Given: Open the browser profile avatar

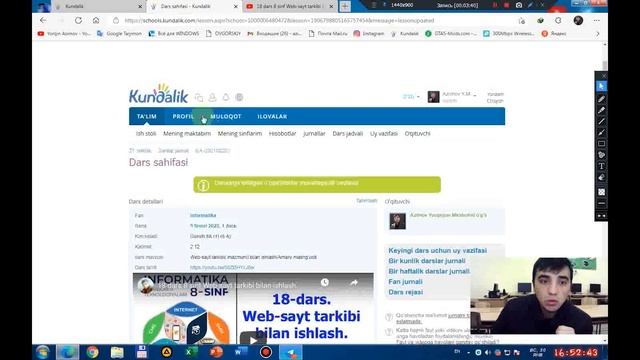Looking at the screenshot, I should click(578, 20).
